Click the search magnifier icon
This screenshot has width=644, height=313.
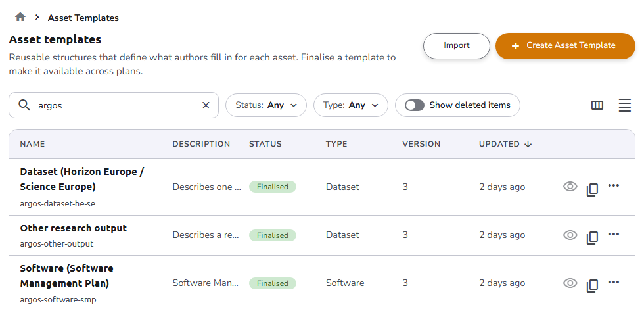coord(24,105)
